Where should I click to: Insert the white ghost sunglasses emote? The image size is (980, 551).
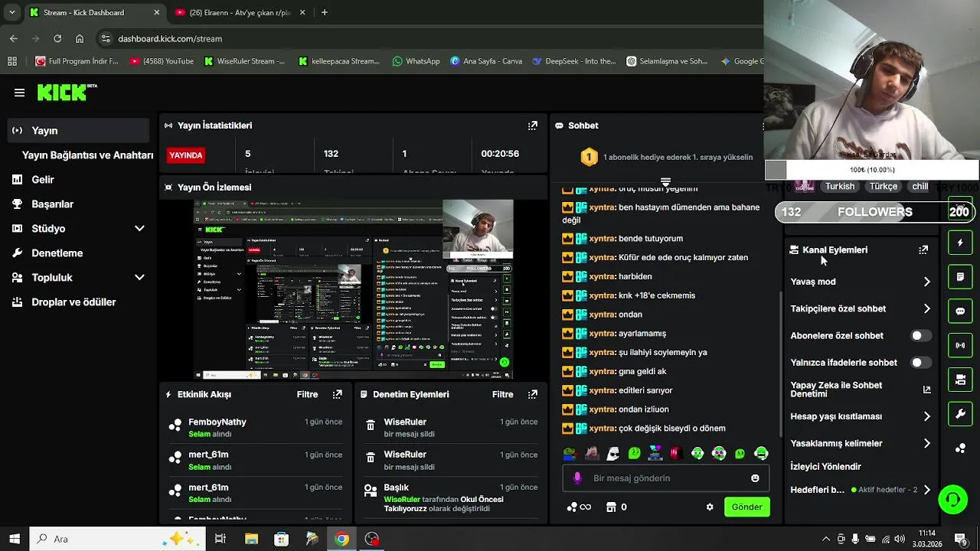tap(613, 453)
